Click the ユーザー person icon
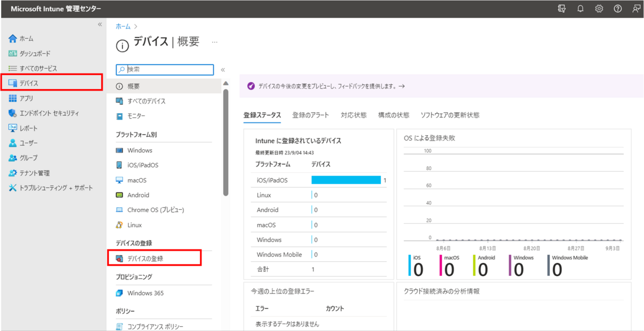Image resolution: width=644 pixels, height=331 pixels. [x=13, y=143]
